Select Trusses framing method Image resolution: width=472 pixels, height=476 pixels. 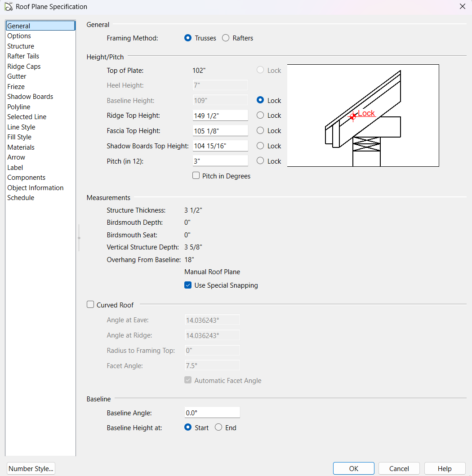(x=188, y=38)
